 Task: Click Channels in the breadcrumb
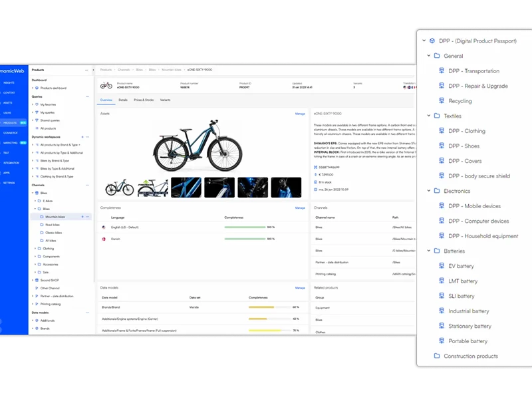[x=124, y=70]
